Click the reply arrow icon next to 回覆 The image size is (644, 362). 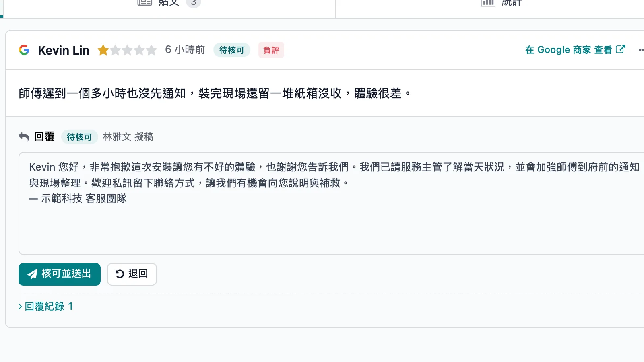pos(24,137)
